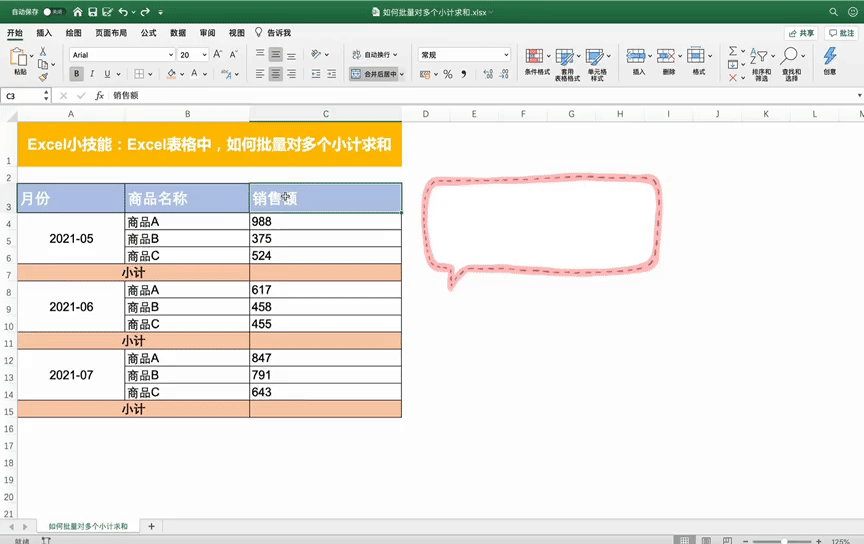The width and height of the screenshot is (864, 544).
Task: Click the AutoSum sigma icon
Action: click(x=733, y=51)
